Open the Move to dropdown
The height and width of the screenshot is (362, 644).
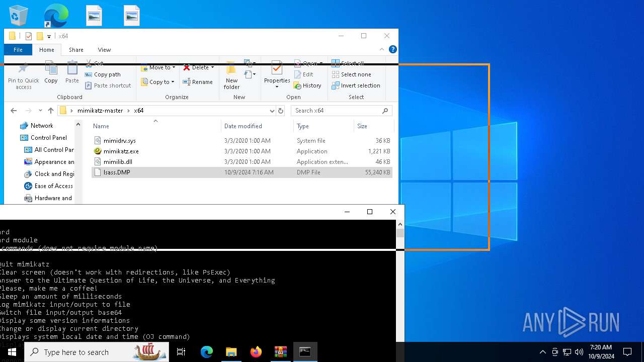(x=158, y=67)
